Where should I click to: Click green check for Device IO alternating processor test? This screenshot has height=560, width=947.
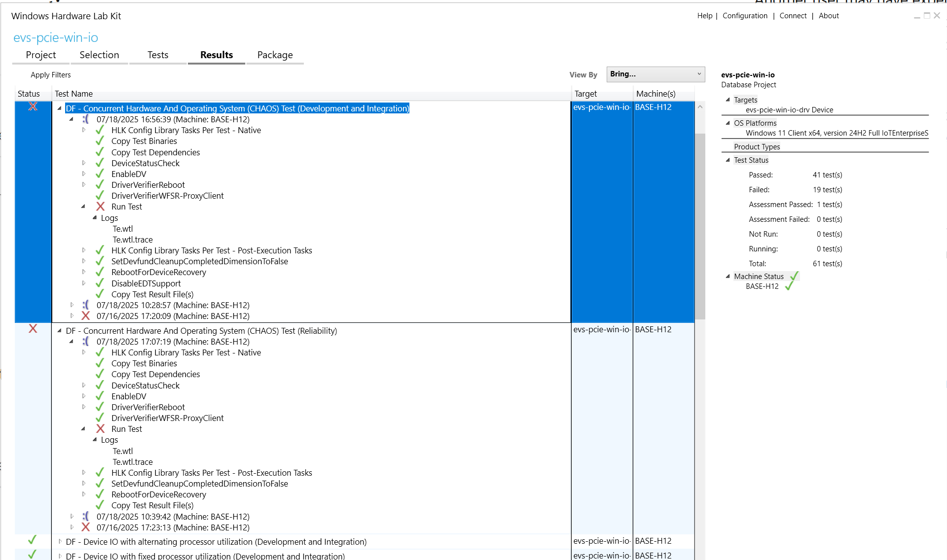coord(33,541)
